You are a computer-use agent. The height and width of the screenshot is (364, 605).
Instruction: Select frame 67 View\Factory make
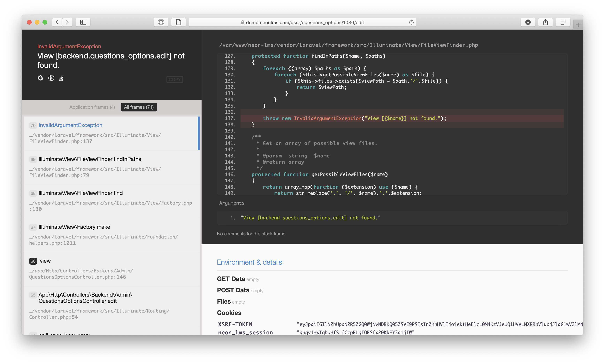click(x=112, y=235)
